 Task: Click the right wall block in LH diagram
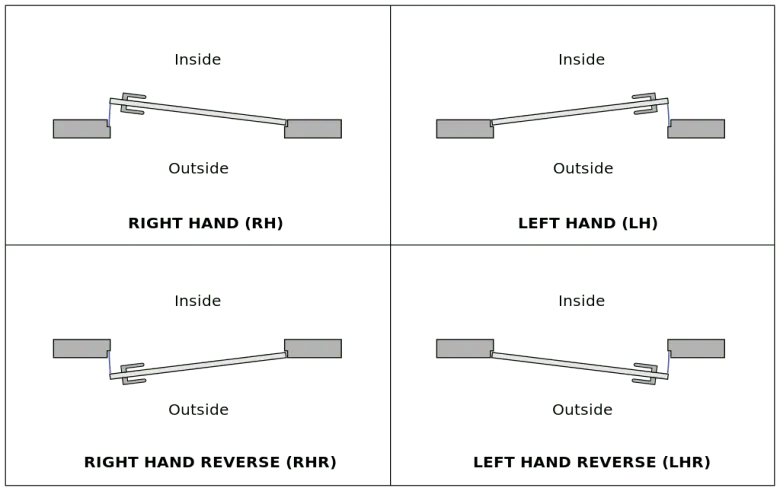point(696,129)
